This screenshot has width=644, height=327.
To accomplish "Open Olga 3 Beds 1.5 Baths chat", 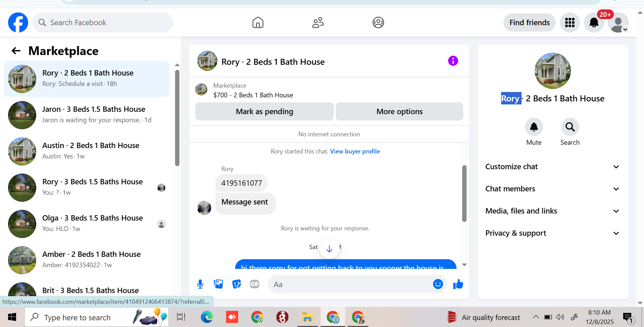I will click(87, 224).
